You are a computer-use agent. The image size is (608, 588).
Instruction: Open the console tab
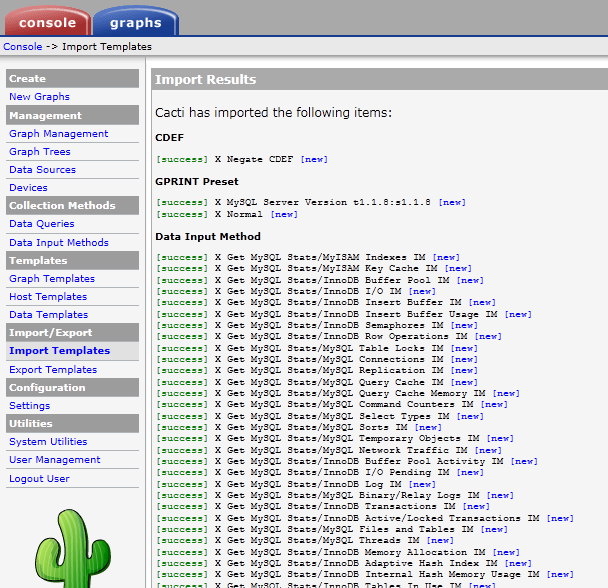tap(47, 21)
